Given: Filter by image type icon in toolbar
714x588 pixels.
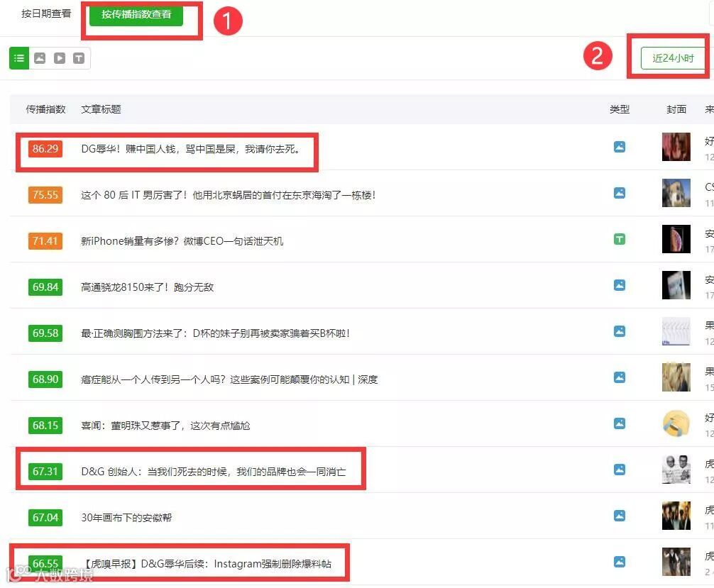Looking at the screenshot, I should click(x=40, y=58).
